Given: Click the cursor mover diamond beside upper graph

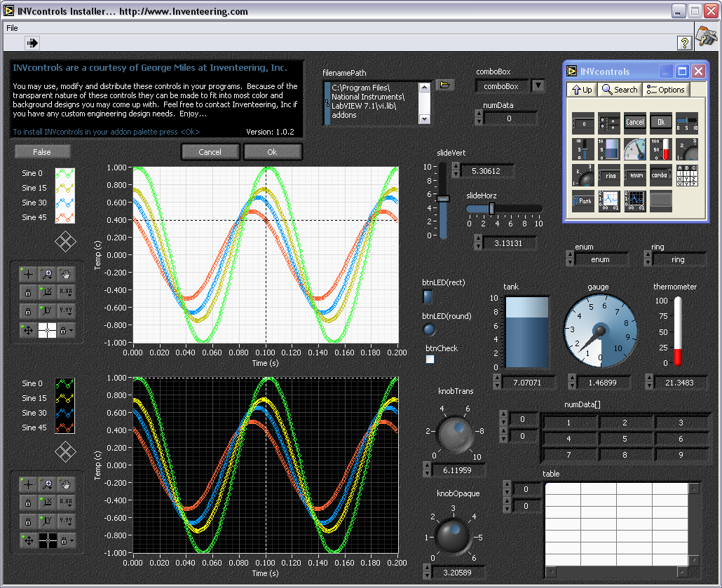Looking at the screenshot, I should pos(65,241).
